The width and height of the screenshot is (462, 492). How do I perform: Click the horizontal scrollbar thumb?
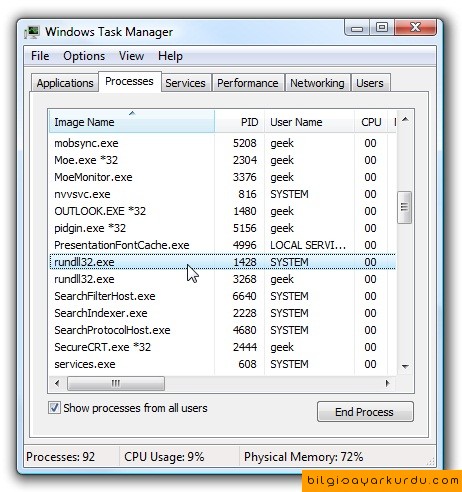116,383
